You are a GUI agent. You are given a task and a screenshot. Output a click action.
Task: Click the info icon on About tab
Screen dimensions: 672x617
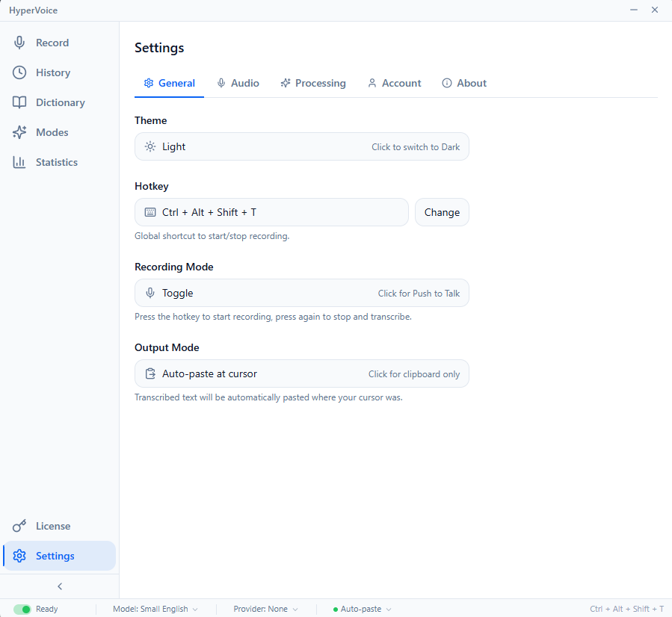(x=447, y=83)
